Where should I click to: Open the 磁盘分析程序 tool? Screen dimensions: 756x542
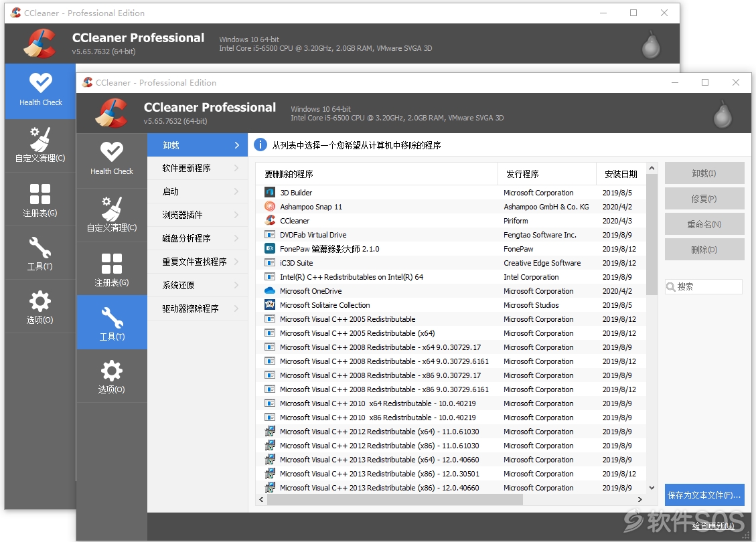click(198, 238)
